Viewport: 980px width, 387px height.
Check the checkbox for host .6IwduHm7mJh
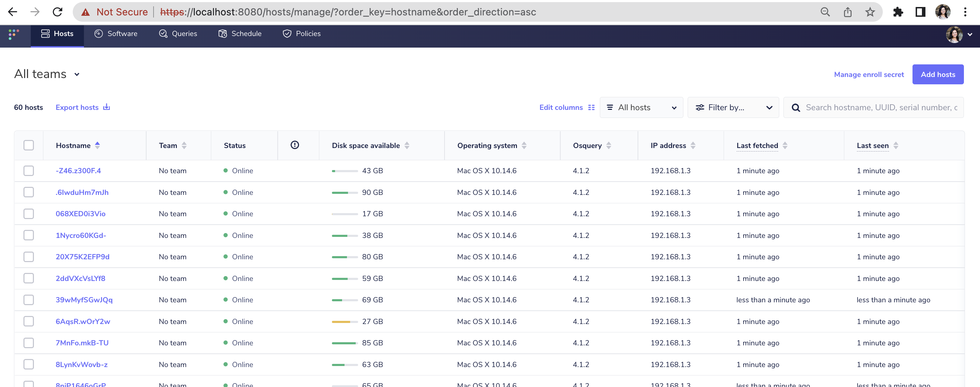(29, 192)
